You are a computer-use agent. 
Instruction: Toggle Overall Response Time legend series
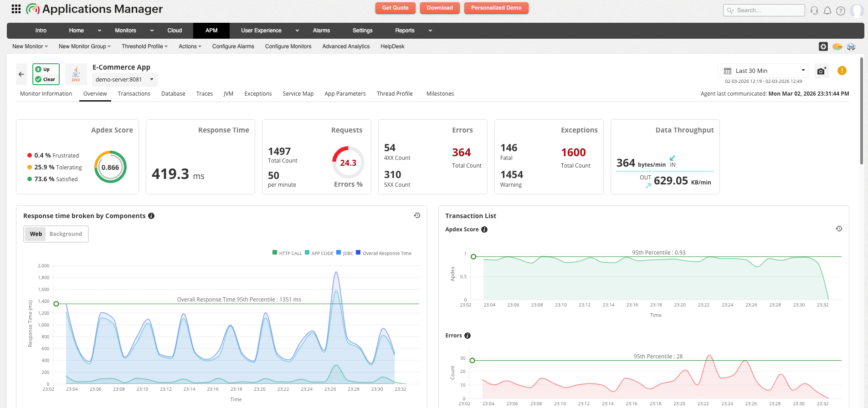click(x=384, y=253)
